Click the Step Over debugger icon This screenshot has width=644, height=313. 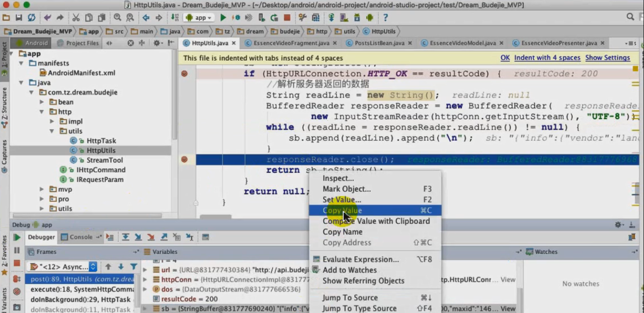(125, 237)
